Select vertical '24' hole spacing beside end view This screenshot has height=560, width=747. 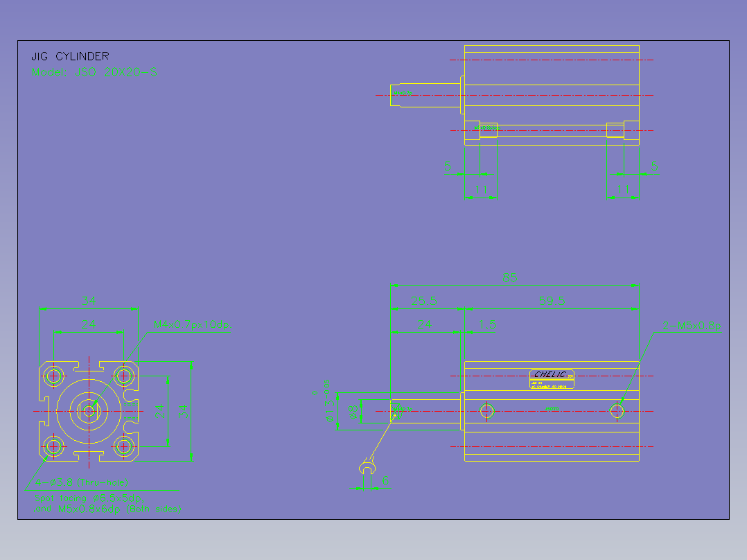159,411
